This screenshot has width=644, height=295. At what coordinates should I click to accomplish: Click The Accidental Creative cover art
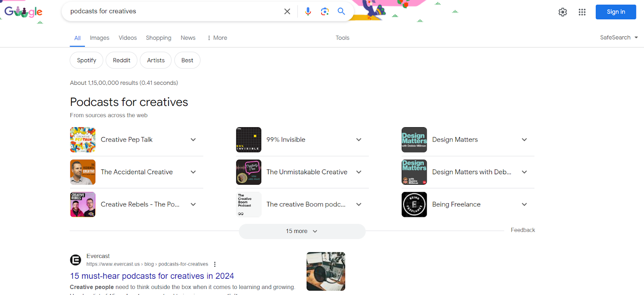(83, 172)
